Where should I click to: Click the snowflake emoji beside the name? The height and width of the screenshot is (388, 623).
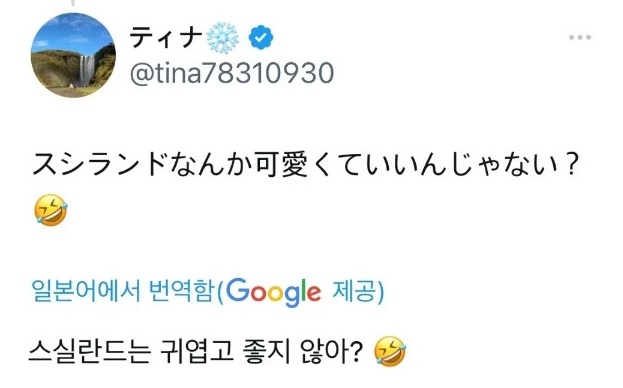click(222, 37)
